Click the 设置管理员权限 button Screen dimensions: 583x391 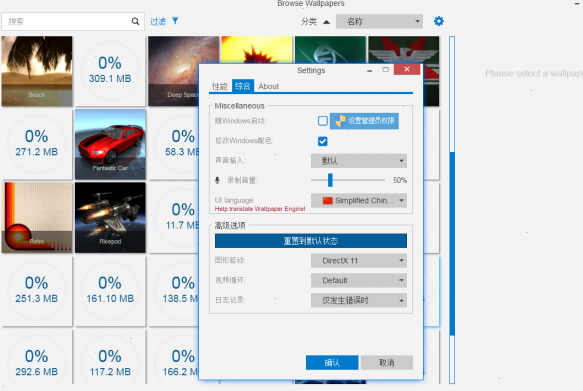364,121
